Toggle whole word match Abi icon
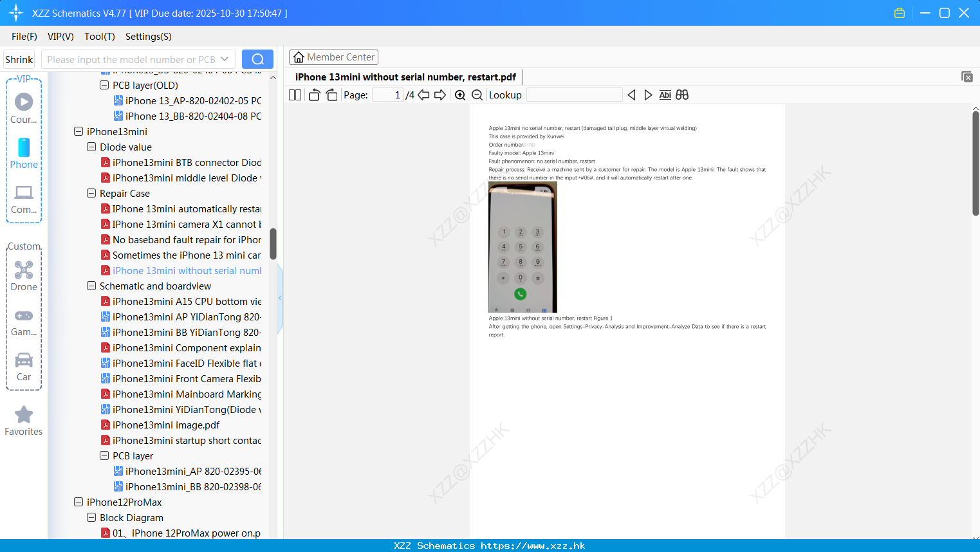980x552 pixels. pyautogui.click(x=665, y=95)
